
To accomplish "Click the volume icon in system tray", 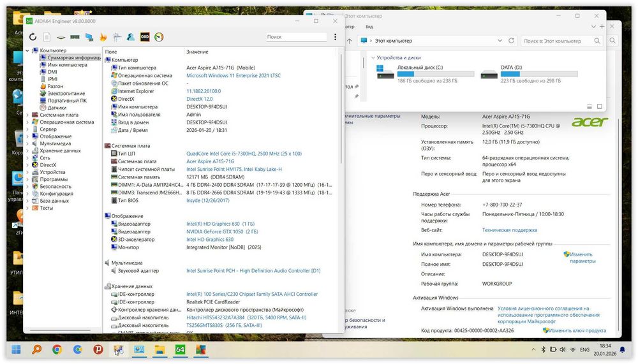I will click(563, 349).
